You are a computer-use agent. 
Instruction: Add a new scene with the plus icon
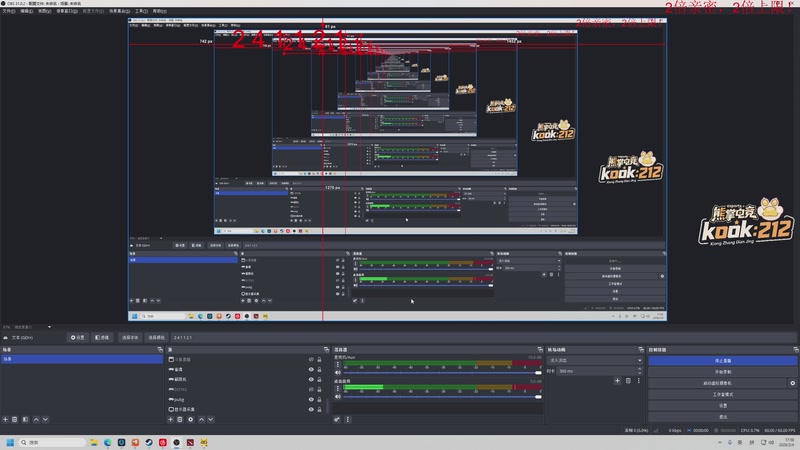point(6,419)
